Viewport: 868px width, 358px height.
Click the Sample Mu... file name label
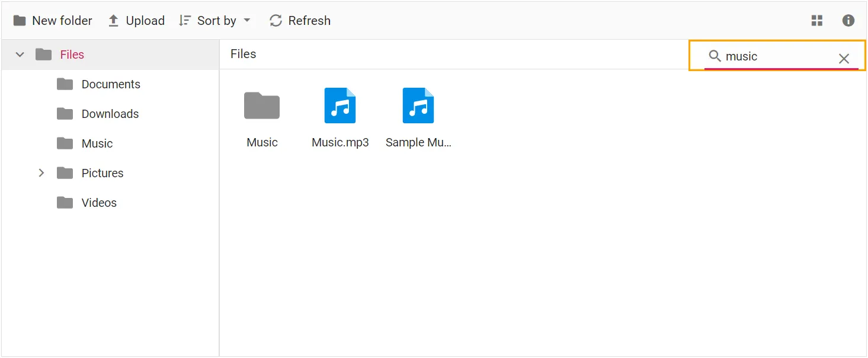[x=418, y=143]
